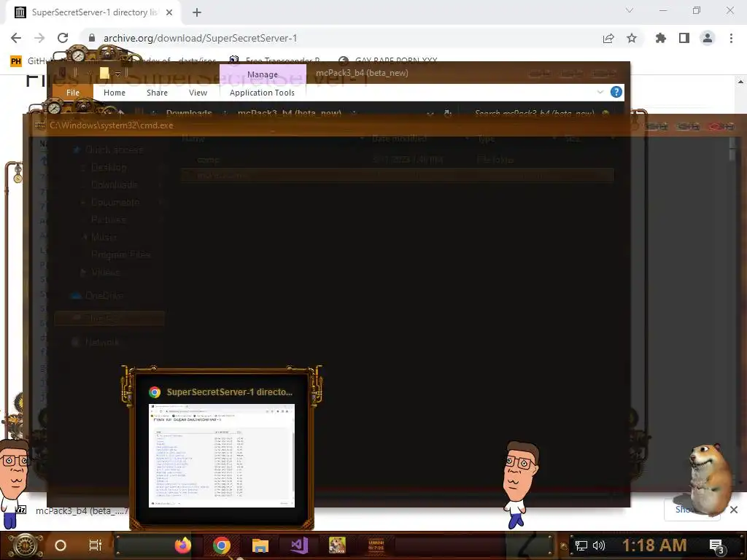
Task: Open the Application Tools ribbon tab
Action: pos(262,93)
